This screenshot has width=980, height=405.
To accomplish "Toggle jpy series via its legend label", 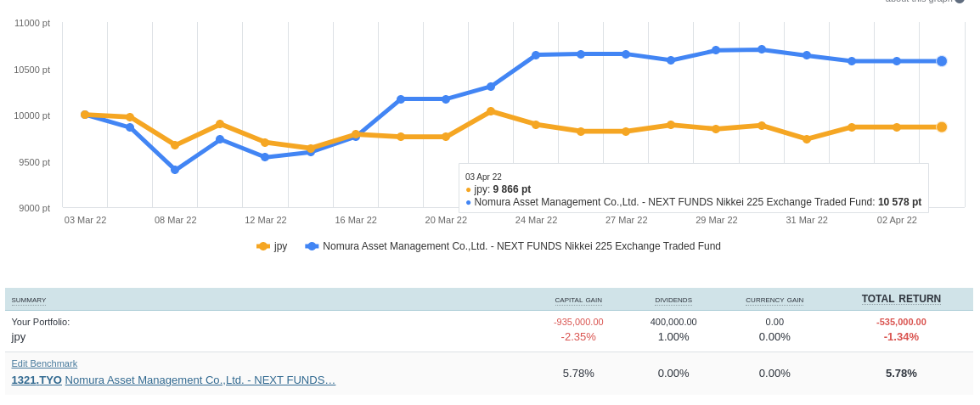I will pos(280,246).
